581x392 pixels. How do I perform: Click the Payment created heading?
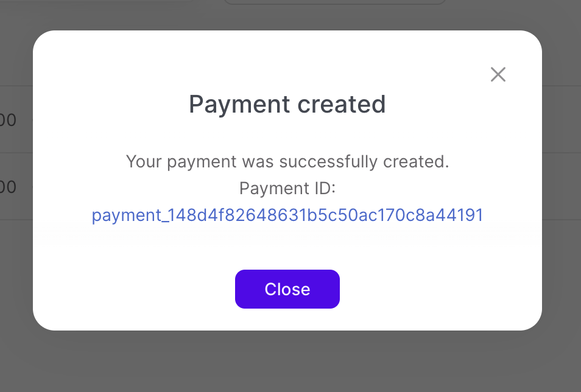(x=287, y=104)
